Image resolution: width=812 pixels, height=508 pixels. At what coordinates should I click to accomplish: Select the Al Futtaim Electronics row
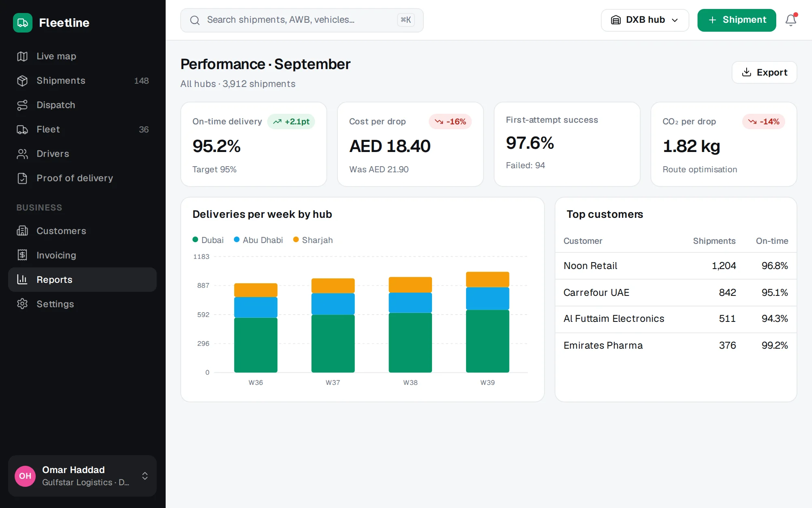click(x=676, y=319)
